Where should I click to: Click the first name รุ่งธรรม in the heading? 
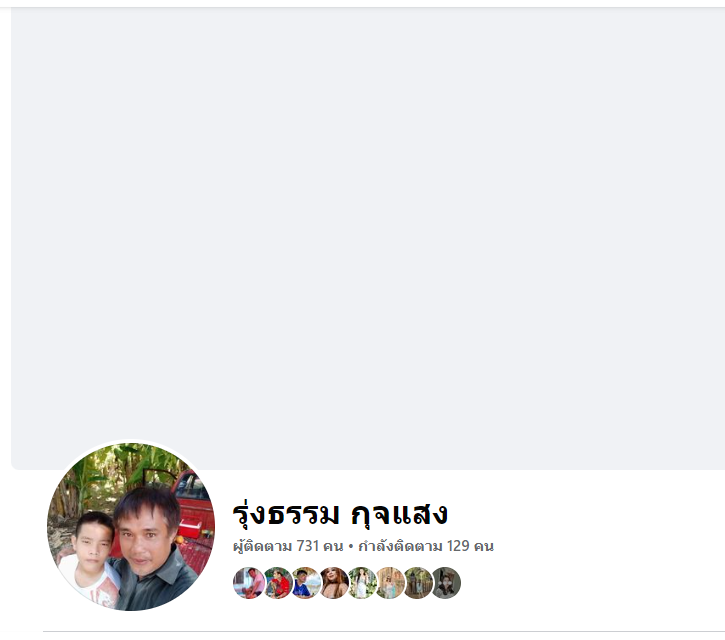click(286, 514)
